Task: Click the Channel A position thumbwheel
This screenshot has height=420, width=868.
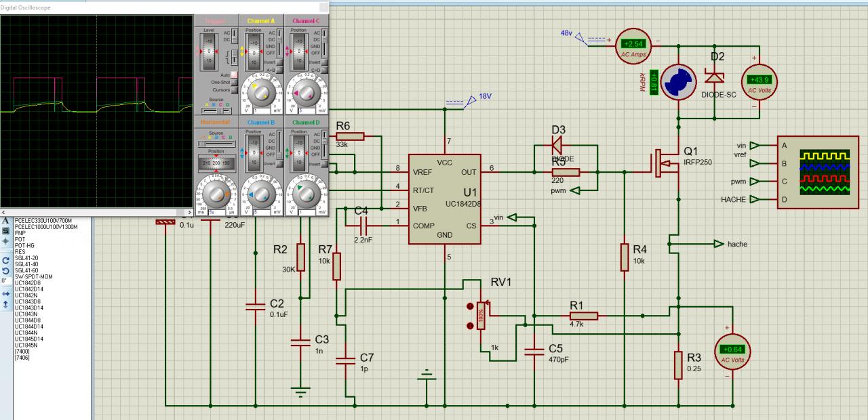Action: pyautogui.click(x=254, y=51)
